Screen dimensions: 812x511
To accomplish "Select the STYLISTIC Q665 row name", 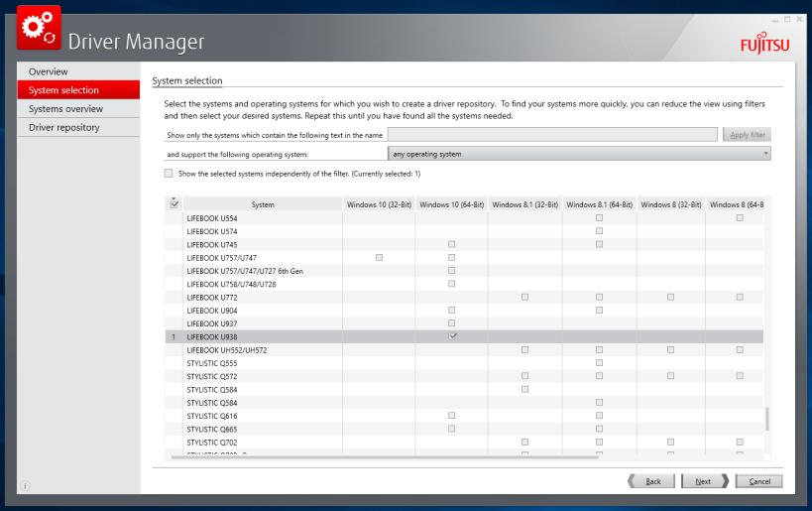I will pos(212,429).
